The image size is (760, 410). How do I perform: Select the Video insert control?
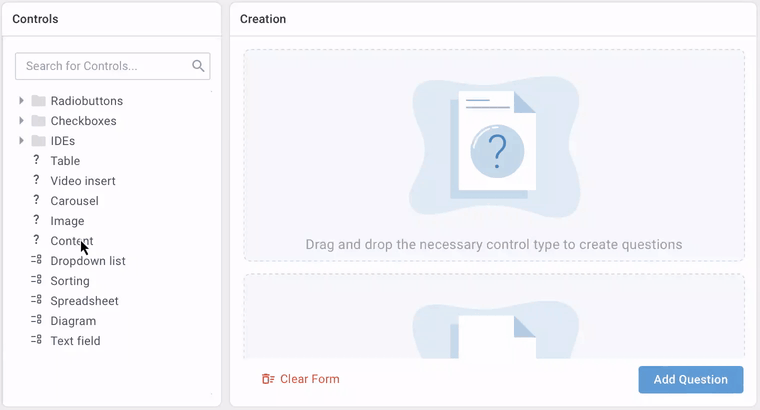click(83, 181)
